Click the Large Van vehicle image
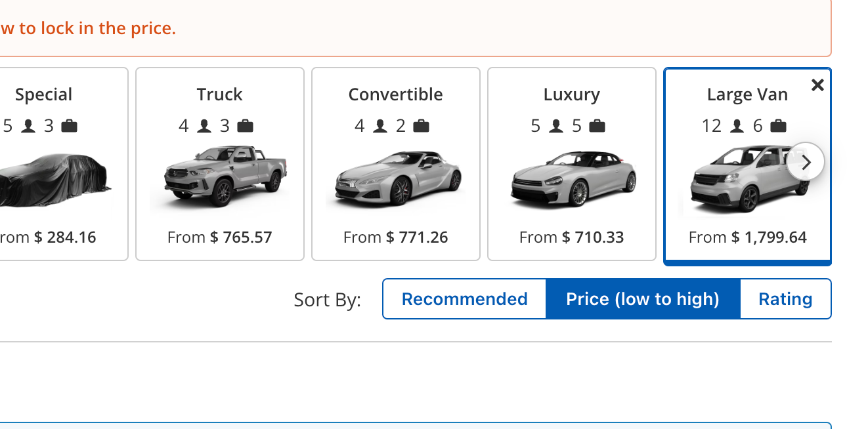Image resolution: width=868 pixels, height=429 pixels. coord(742,180)
